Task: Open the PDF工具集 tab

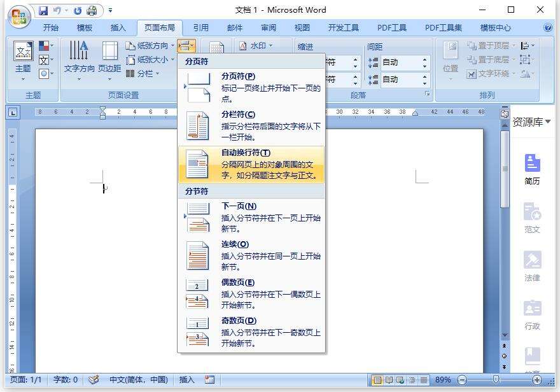Action: pos(443,28)
